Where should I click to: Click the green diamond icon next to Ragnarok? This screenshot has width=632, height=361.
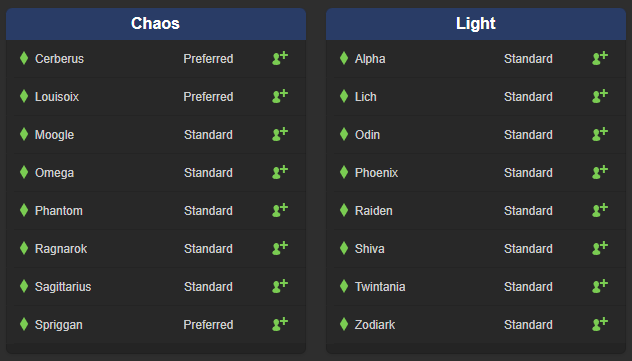coord(24,248)
